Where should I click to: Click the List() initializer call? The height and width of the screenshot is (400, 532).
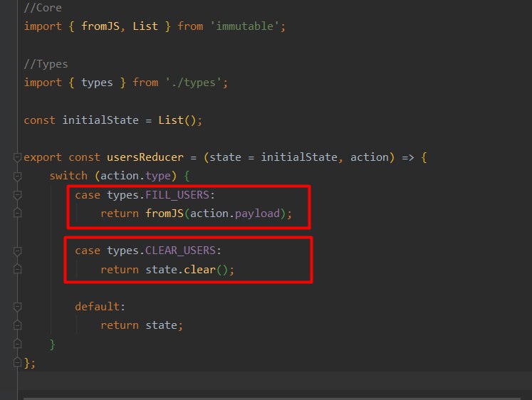click(177, 120)
